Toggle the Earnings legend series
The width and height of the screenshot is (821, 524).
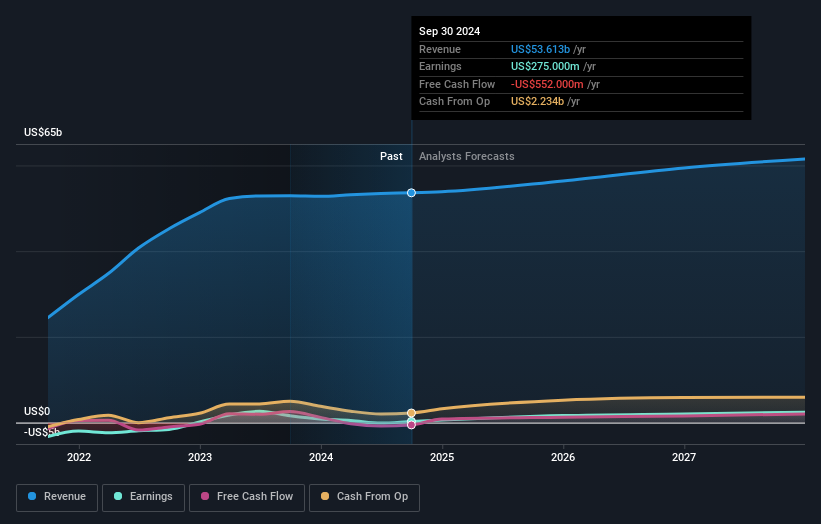click(143, 497)
